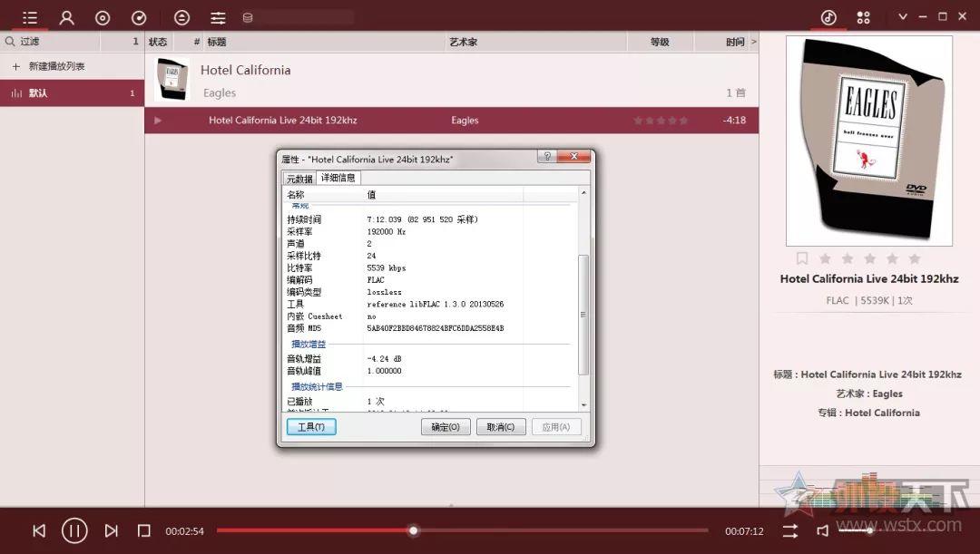Collapse the 播放统计信息 section header
This screenshot has width=980, height=554.
coord(317,386)
